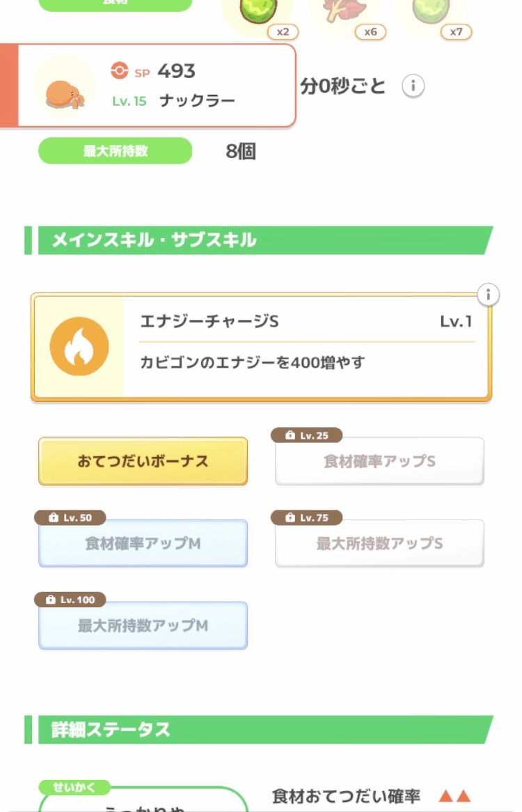Select the おてつだいボーナス sub skill
This screenshot has height=812, width=522.
[x=143, y=462]
